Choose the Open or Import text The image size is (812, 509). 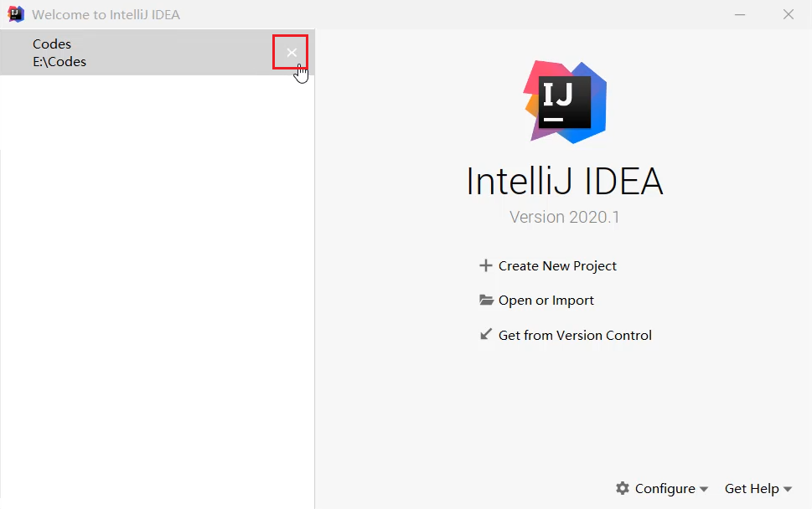(x=546, y=300)
